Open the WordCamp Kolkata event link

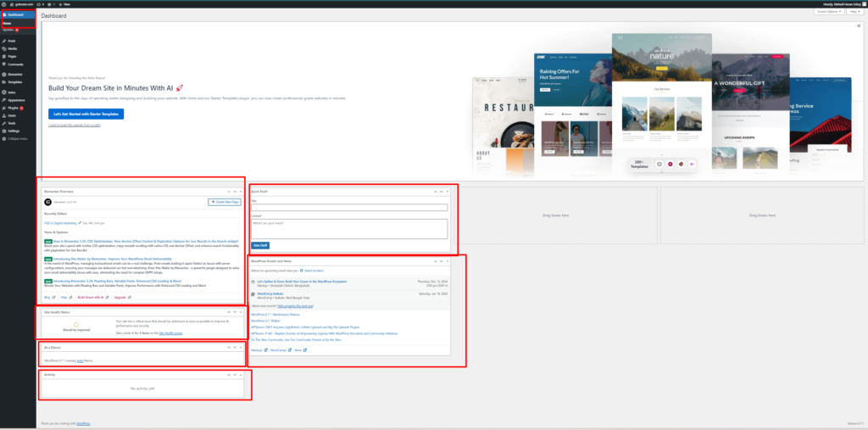tap(270, 293)
